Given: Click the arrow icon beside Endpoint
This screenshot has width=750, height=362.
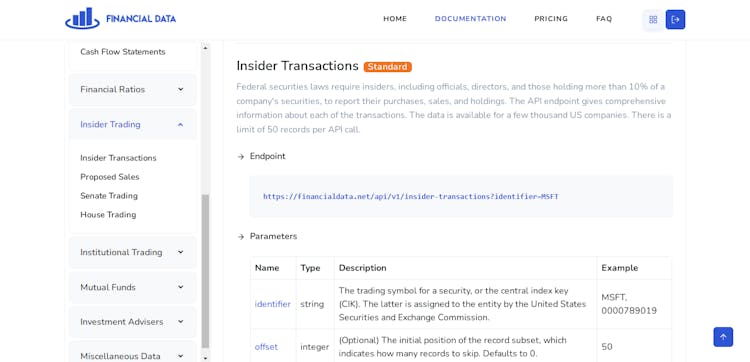Looking at the screenshot, I should (241, 157).
